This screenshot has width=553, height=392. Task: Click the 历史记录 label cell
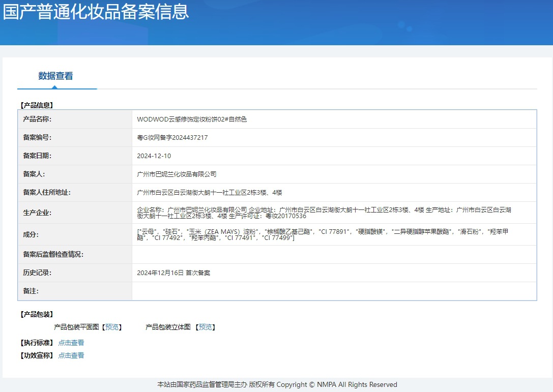click(75, 273)
